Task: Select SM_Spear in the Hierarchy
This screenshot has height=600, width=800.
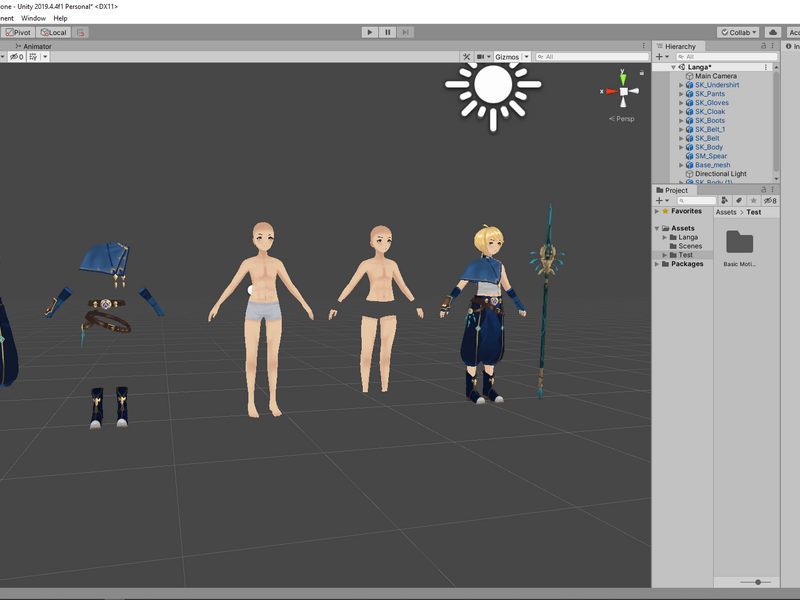Action: (x=711, y=156)
